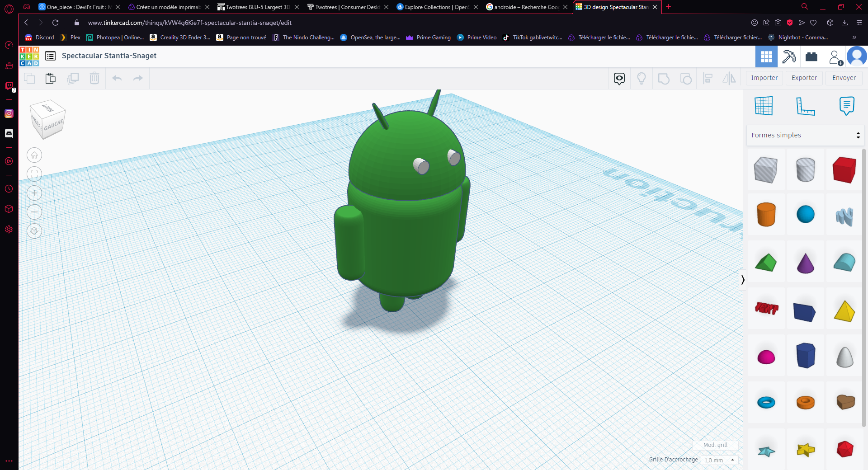The width and height of the screenshot is (868, 470).
Task: Open the Align tool
Action: point(708,78)
